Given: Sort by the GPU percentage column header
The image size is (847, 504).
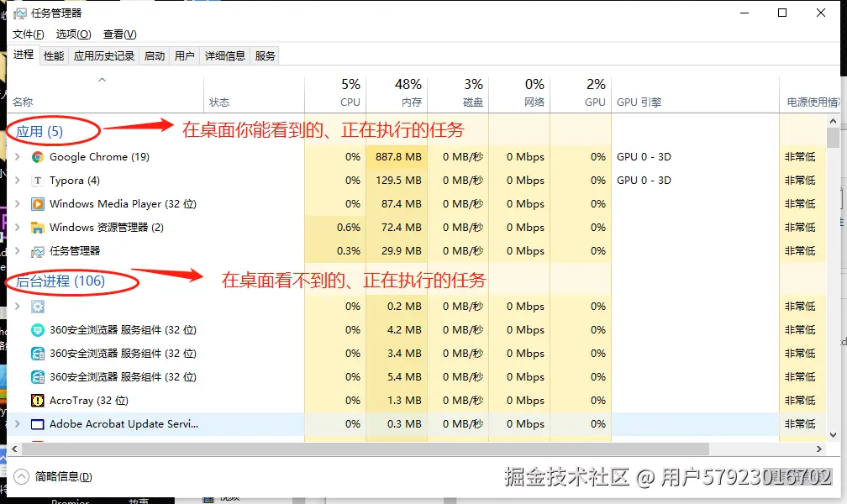Looking at the screenshot, I should (581, 94).
